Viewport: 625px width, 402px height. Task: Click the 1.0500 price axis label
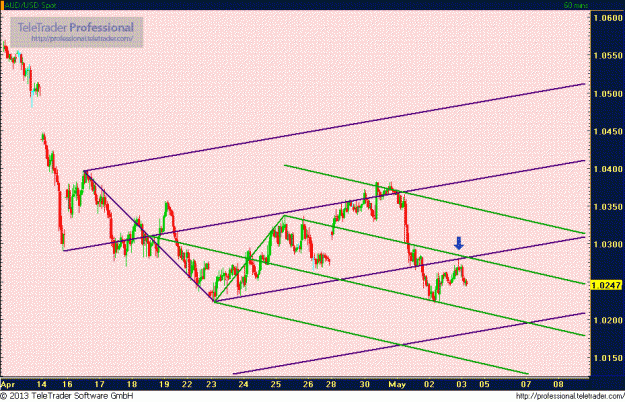point(607,94)
